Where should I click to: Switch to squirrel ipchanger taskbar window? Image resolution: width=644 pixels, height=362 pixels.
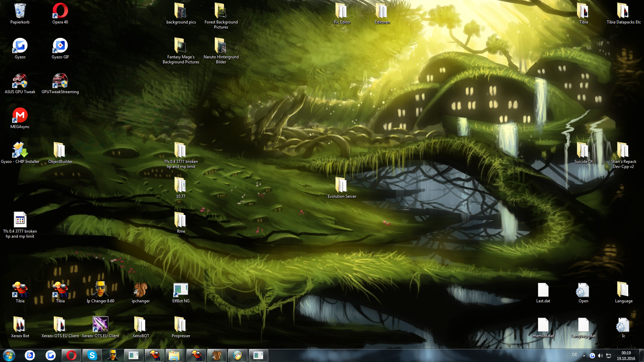217,355
